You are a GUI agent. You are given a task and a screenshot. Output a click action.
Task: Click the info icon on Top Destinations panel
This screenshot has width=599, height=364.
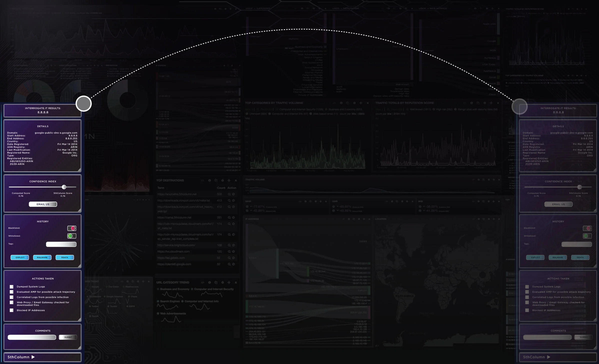(x=209, y=180)
